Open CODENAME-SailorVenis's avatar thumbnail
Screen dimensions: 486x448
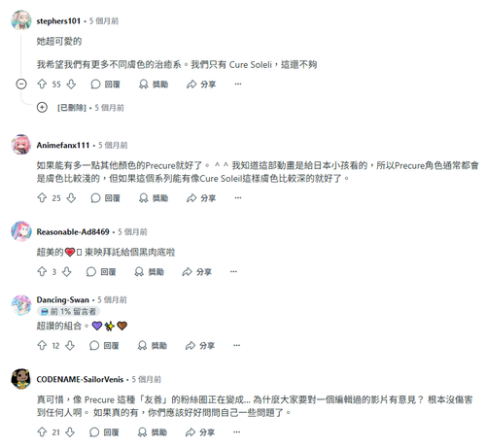point(21,378)
